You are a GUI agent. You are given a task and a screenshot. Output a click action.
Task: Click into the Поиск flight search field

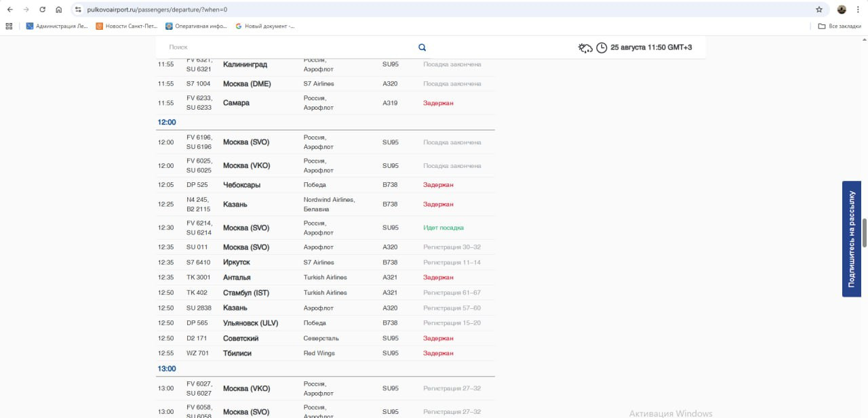(x=285, y=47)
